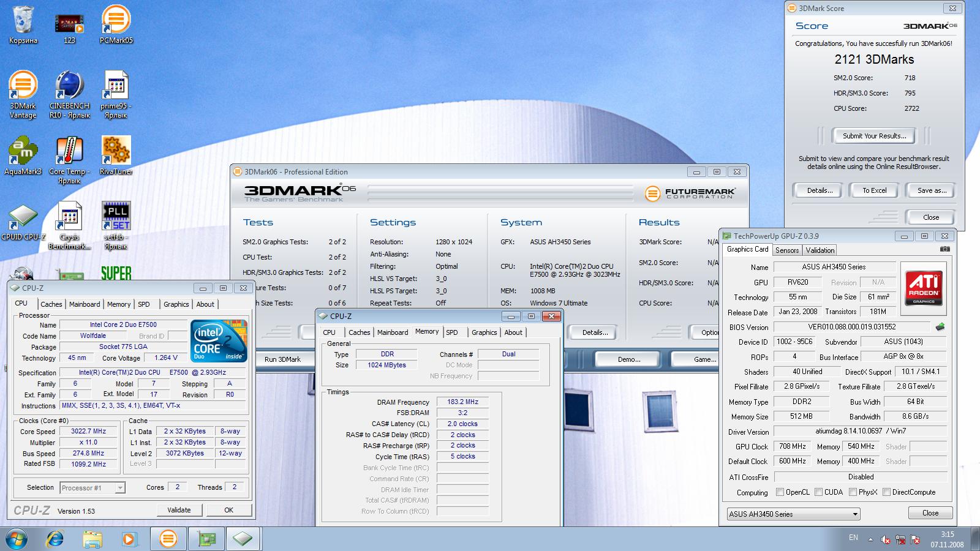Switch to SPD tab in front CPU-Z window
The height and width of the screenshot is (551, 980).
point(452,332)
